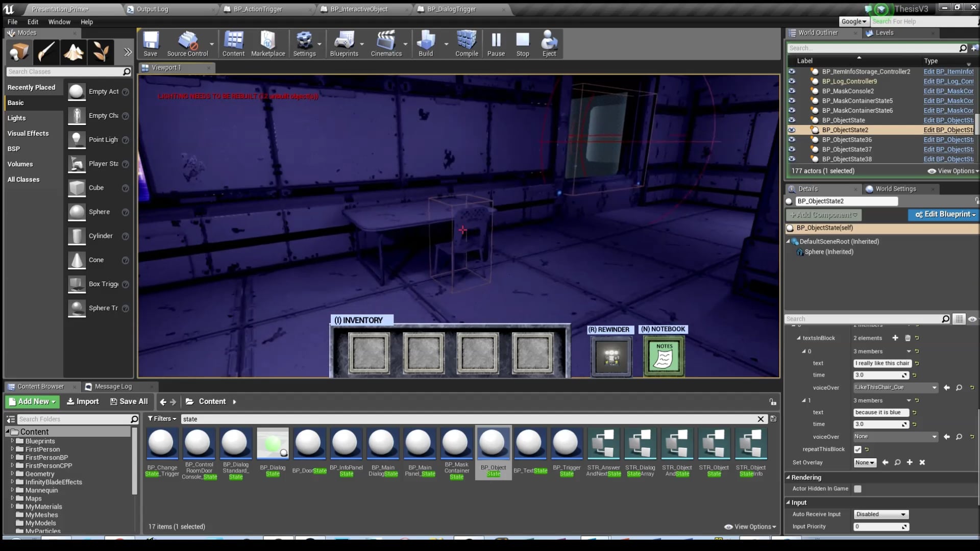Click Save All in the Content Browser
This screenshot has width=980, height=551.
tap(129, 402)
